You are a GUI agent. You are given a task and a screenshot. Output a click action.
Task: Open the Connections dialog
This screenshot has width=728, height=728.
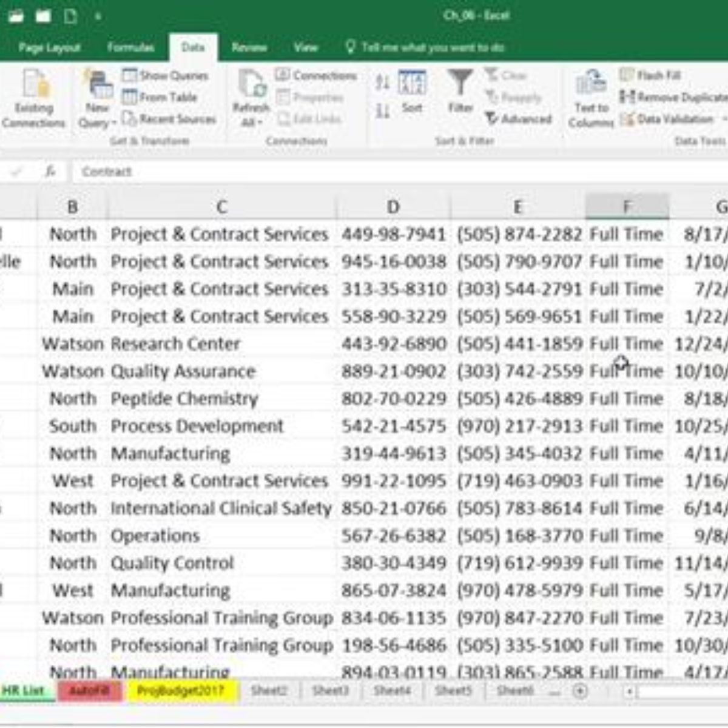click(315, 75)
